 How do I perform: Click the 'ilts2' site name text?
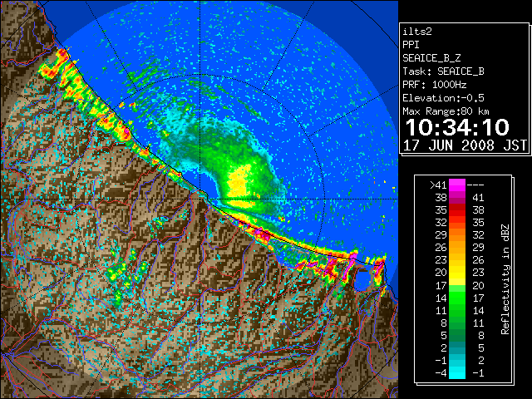(x=417, y=32)
